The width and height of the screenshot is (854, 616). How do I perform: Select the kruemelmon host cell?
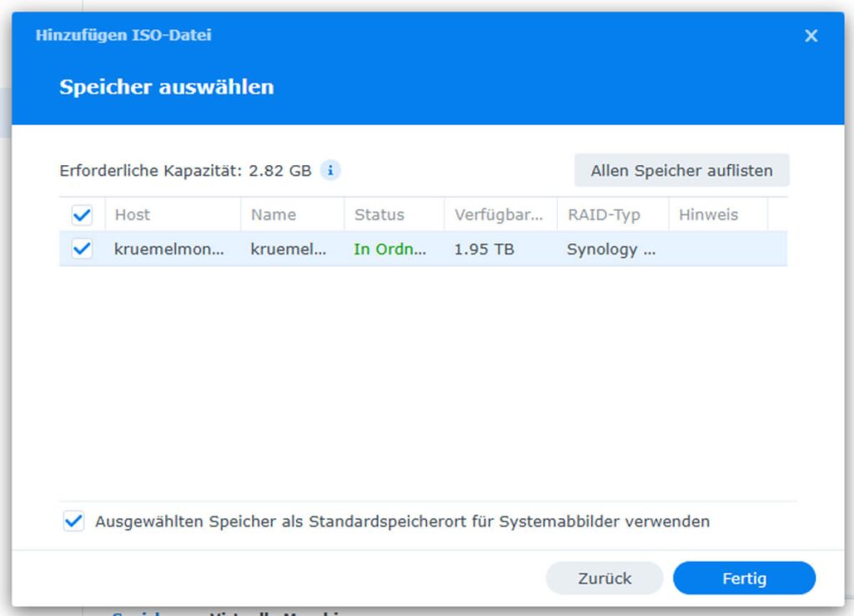click(169, 249)
